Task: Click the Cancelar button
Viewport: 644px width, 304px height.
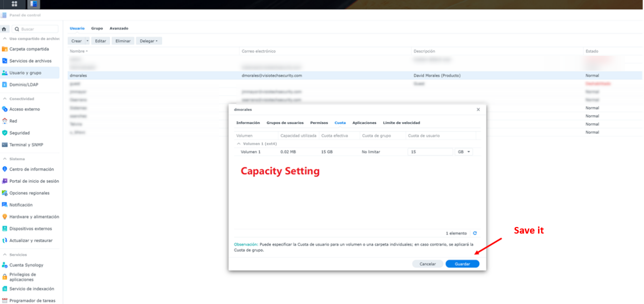Action: [428, 264]
